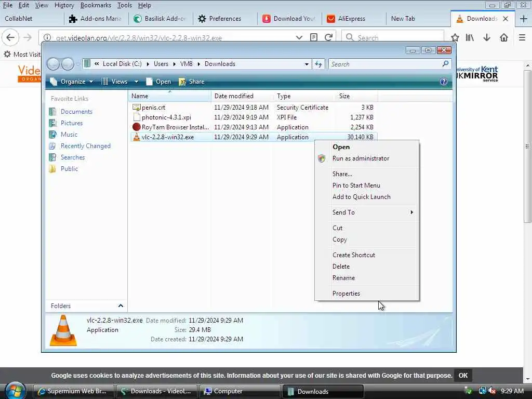Image resolution: width=532 pixels, height=399 pixels.
Task: Switch to Add-ons Manager tab
Action: point(96,19)
